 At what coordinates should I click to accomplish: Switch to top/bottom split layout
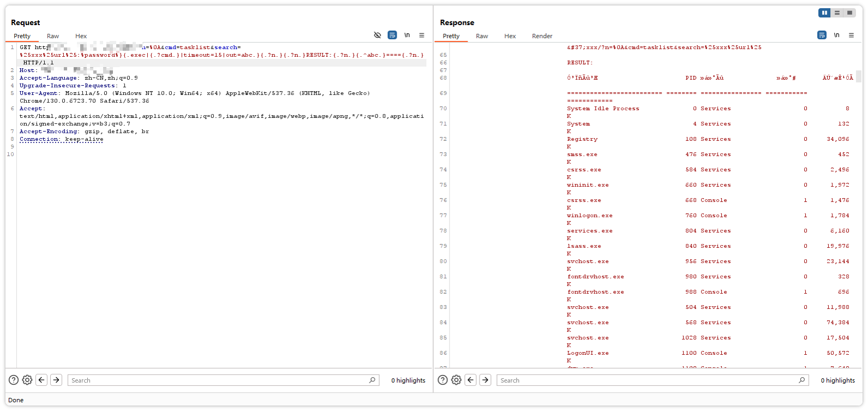pos(837,13)
